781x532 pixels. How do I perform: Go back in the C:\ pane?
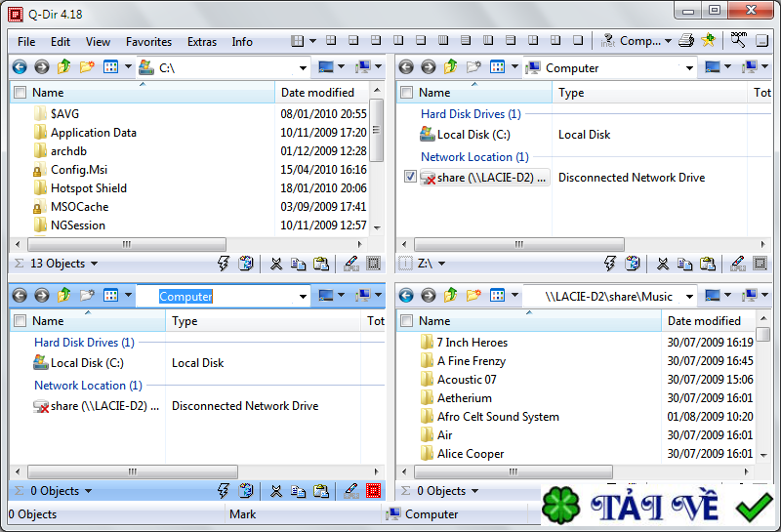point(20,66)
